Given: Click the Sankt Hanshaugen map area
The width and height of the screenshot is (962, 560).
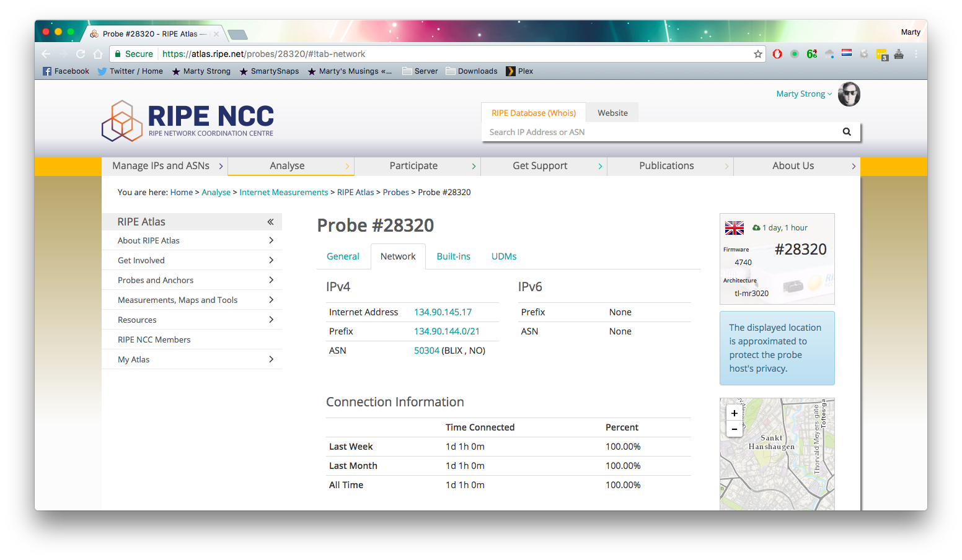Looking at the screenshot, I should 771,442.
